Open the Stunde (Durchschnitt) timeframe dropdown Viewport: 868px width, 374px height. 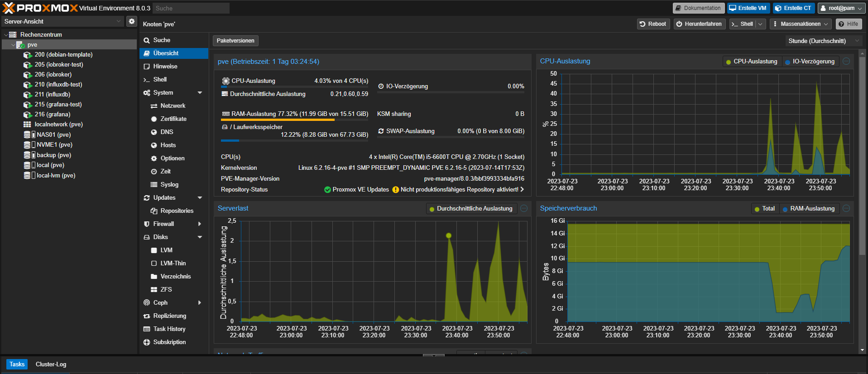[823, 41]
